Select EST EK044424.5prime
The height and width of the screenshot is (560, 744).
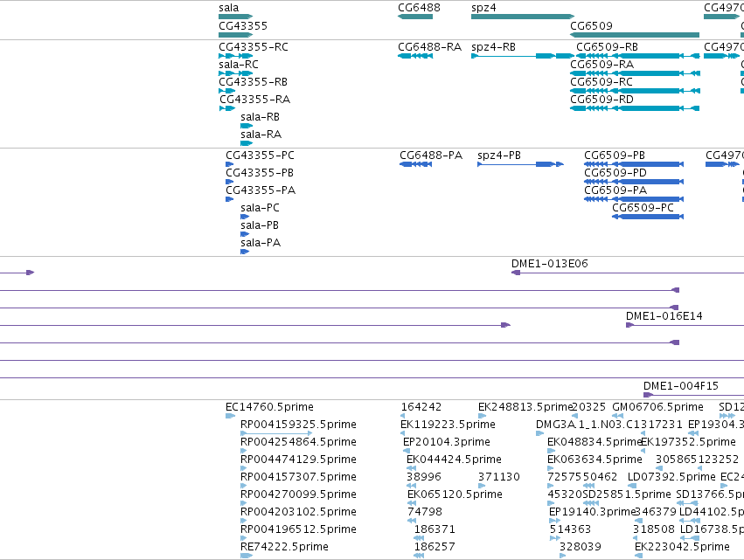(x=411, y=468)
